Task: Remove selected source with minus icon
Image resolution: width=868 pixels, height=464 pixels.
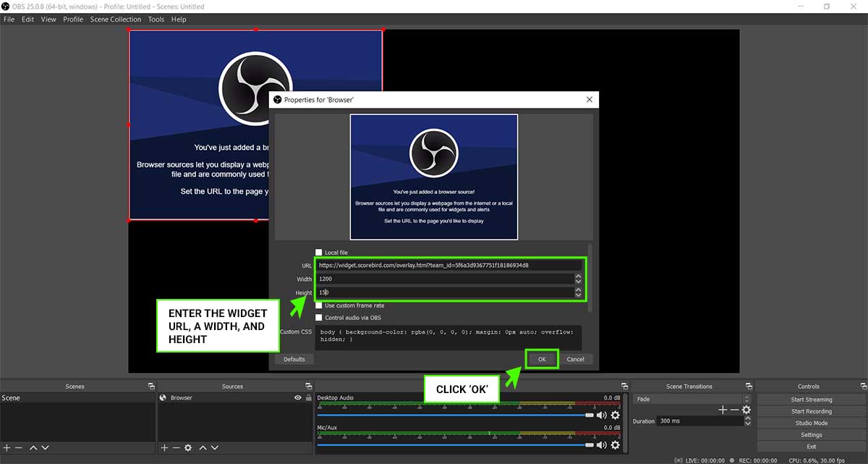Action: [176, 448]
